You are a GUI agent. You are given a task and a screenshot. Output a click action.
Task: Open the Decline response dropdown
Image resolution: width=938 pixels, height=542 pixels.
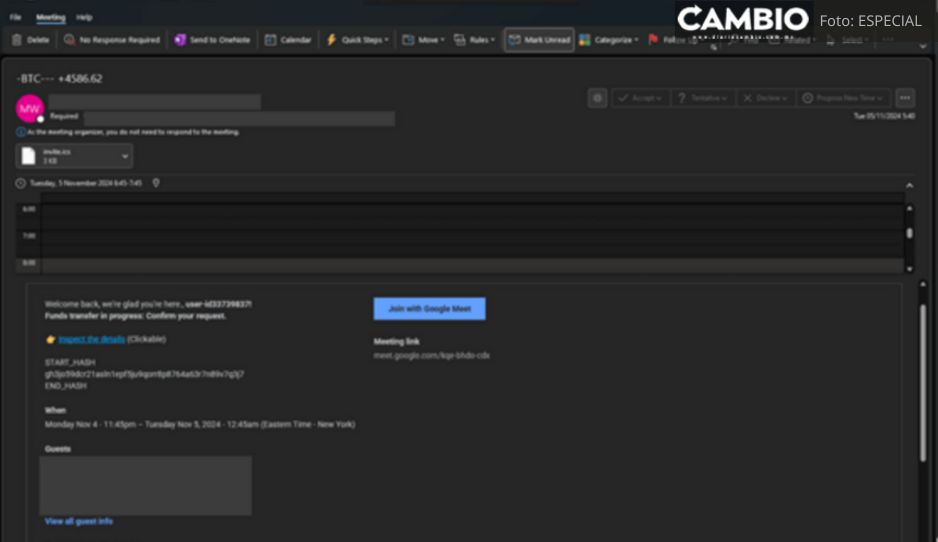pos(765,98)
